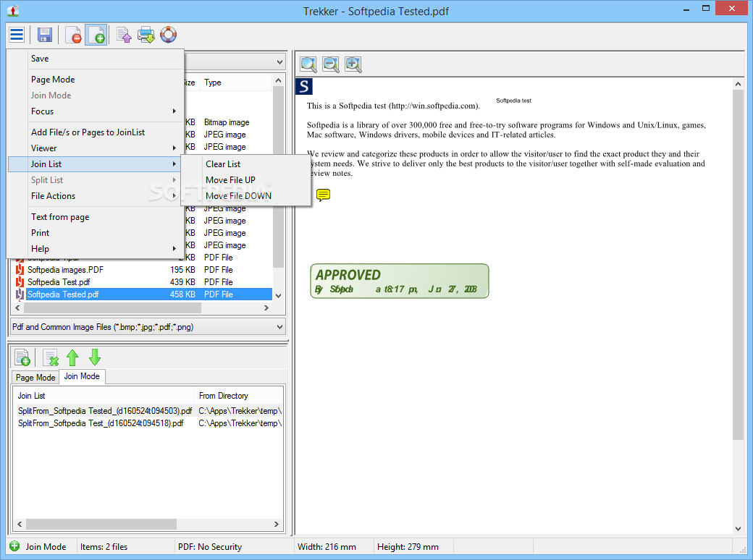Image resolution: width=753 pixels, height=560 pixels.
Task: Click the toolbar page with up arrow icon
Action: [124, 35]
